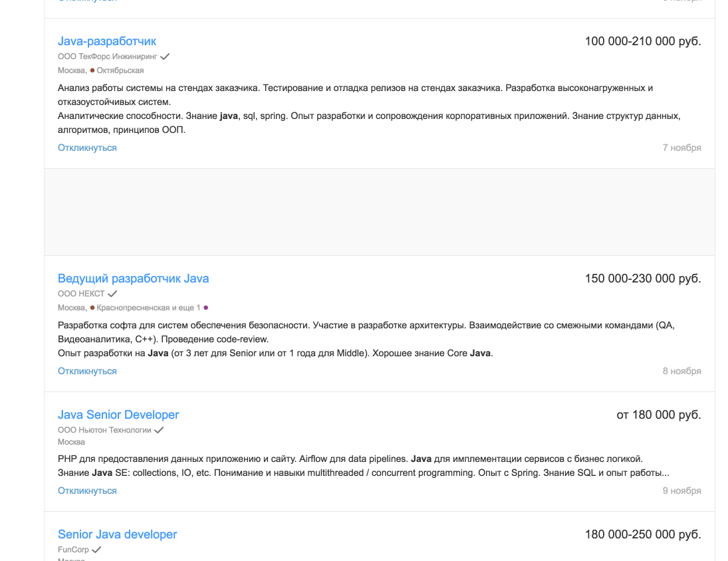Image resolution: width=728 pixels, height=561 pixels.
Task: Click Краснопресненская и еще 1 location text
Action: [x=148, y=308]
